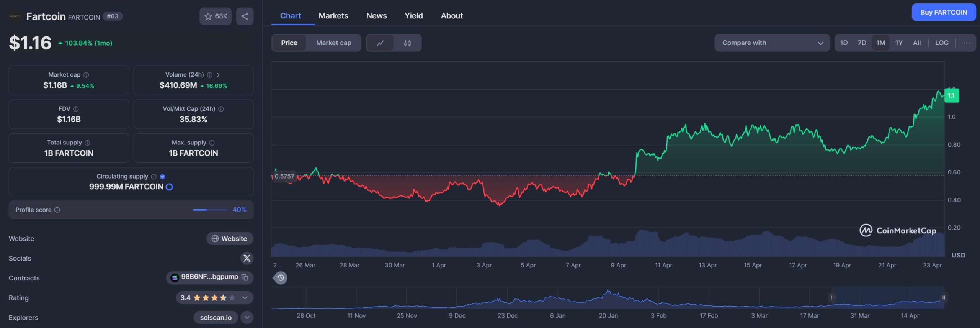Click the Profile score 40% bar
The height and width of the screenshot is (328, 980).
tap(210, 210)
